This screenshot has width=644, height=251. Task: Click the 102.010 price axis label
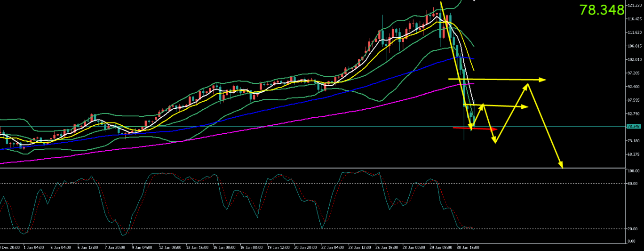click(635, 60)
